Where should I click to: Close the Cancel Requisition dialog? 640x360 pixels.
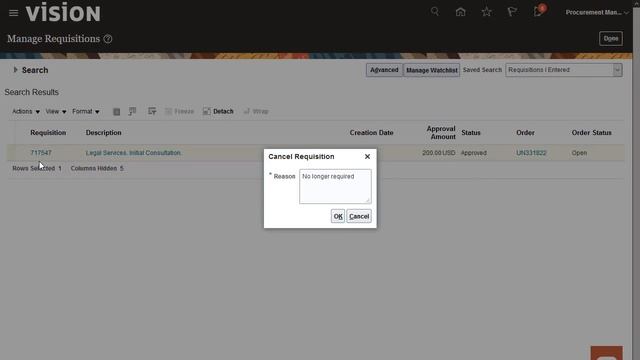pos(367,156)
